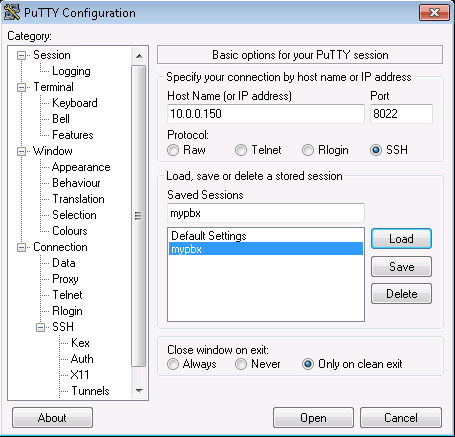Viewport: 455px width, 437px height.
Task: Collapse the Session tree node
Action: 21,55
